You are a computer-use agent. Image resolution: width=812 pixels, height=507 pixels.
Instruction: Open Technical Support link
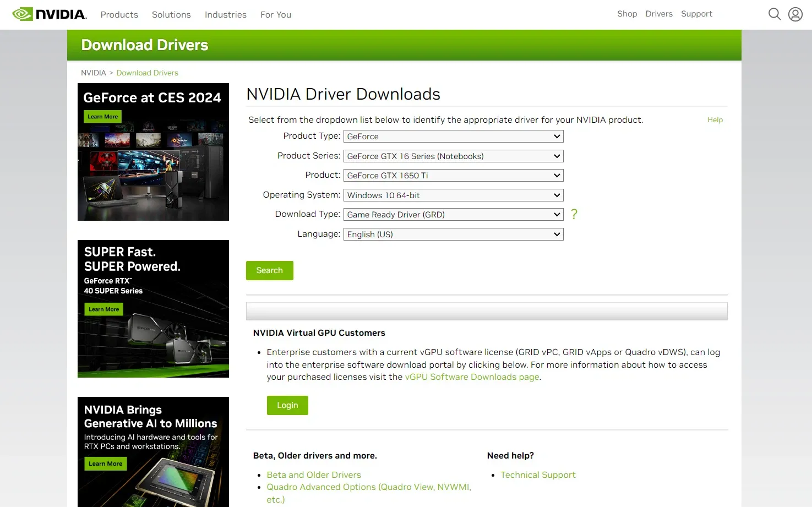pyautogui.click(x=538, y=475)
